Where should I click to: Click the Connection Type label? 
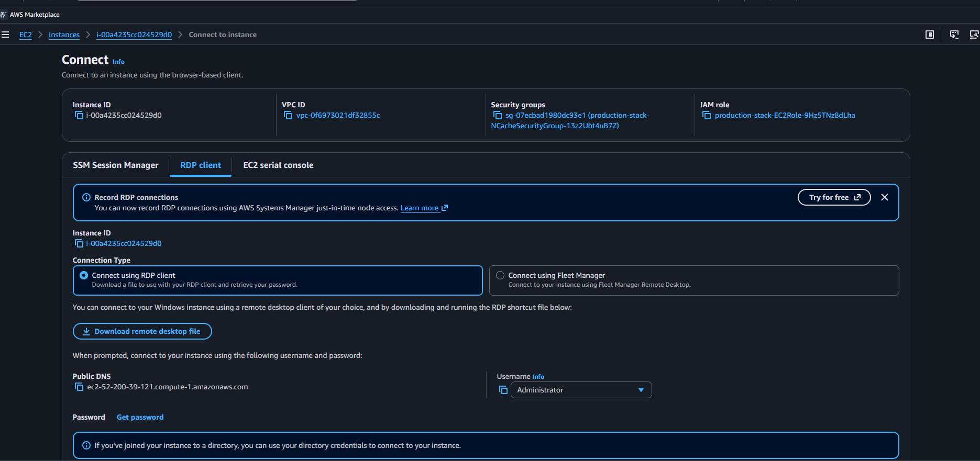(x=101, y=260)
